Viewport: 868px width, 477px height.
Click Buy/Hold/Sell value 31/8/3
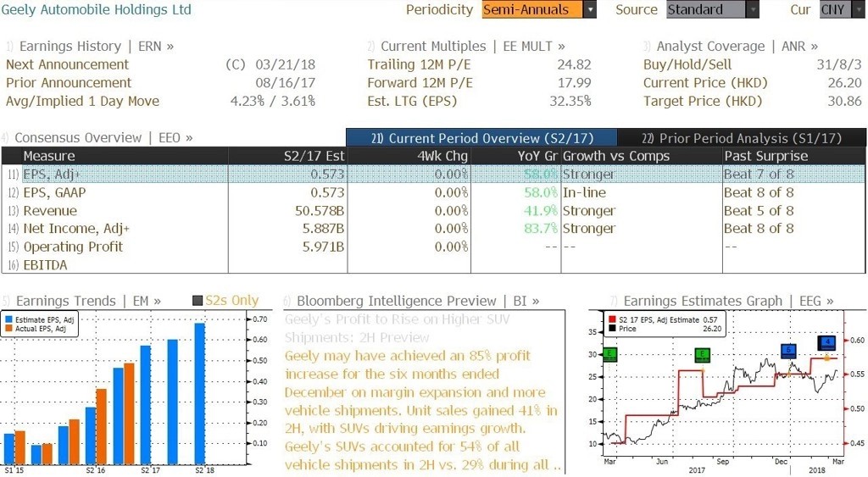coord(839,64)
